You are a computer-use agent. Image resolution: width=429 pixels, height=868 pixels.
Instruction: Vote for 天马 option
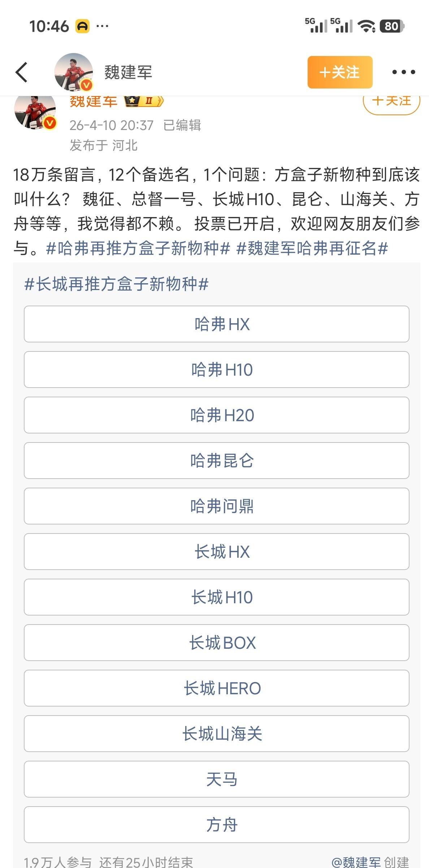point(216,779)
